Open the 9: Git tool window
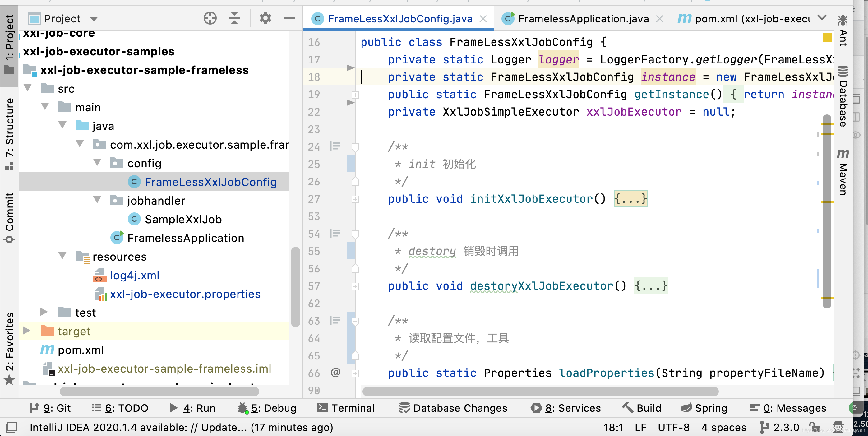868x436 pixels. tap(50, 408)
